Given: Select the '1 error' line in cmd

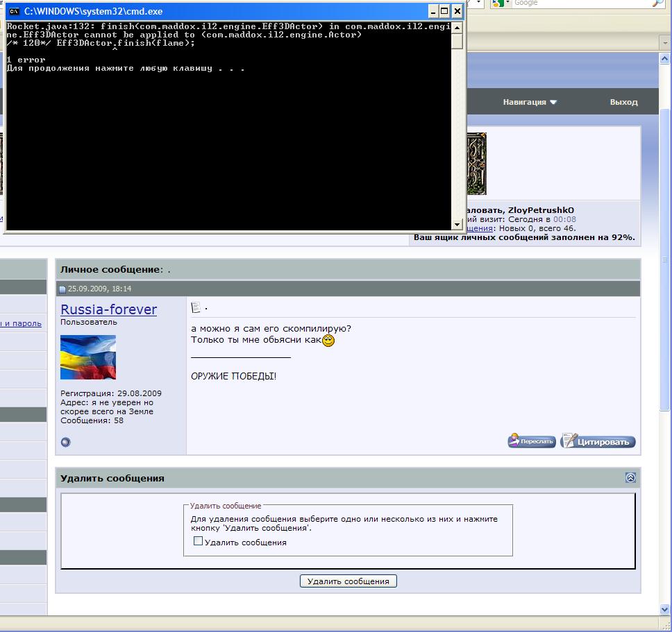Looking at the screenshot, I should (26, 60).
